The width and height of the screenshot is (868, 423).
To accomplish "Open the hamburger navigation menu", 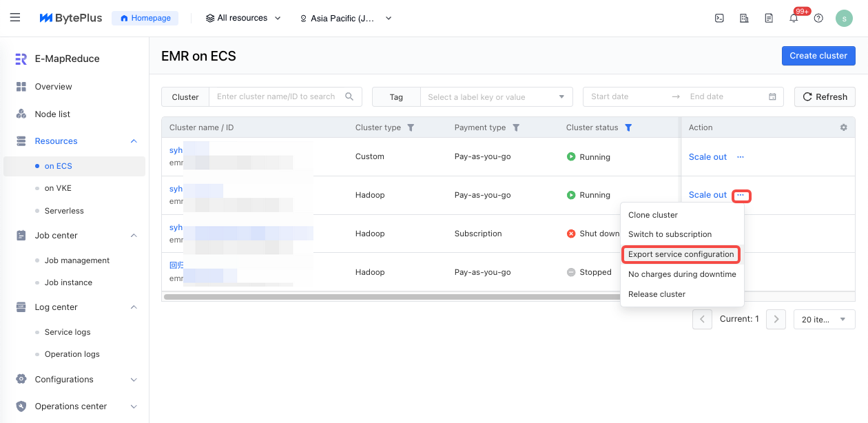I will pyautogui.click(x=15, y=18).
